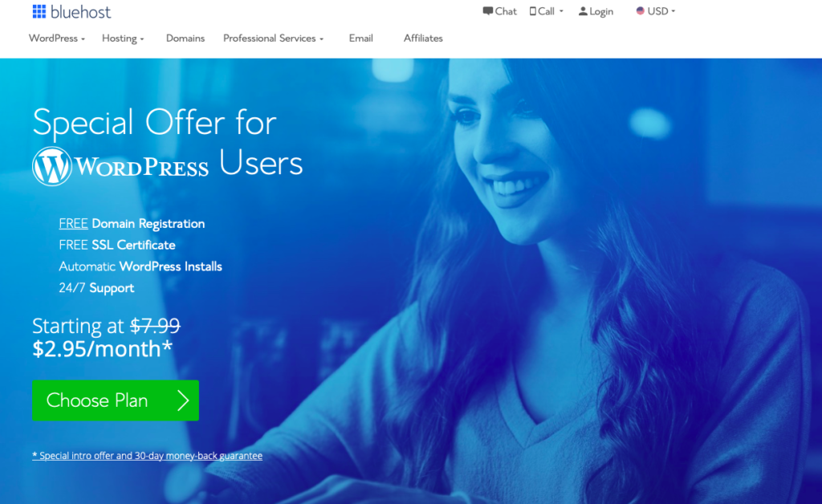822x504 pixels.
Task: Click the green Choose Plan button
Action: [116, 400]
